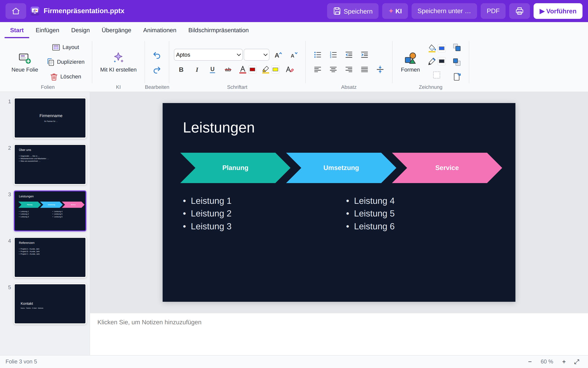The image size is (588, 368).
Task: Click the outline pen icon
Action: click(x=432, y=61)
